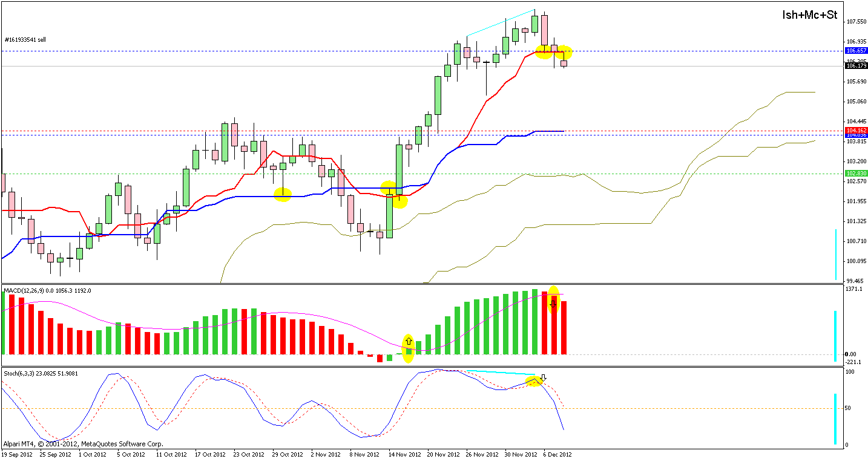868x459 pixels.
Task: Click the 14 Nov 2012 date on the time axis
Action: point(404,454)
